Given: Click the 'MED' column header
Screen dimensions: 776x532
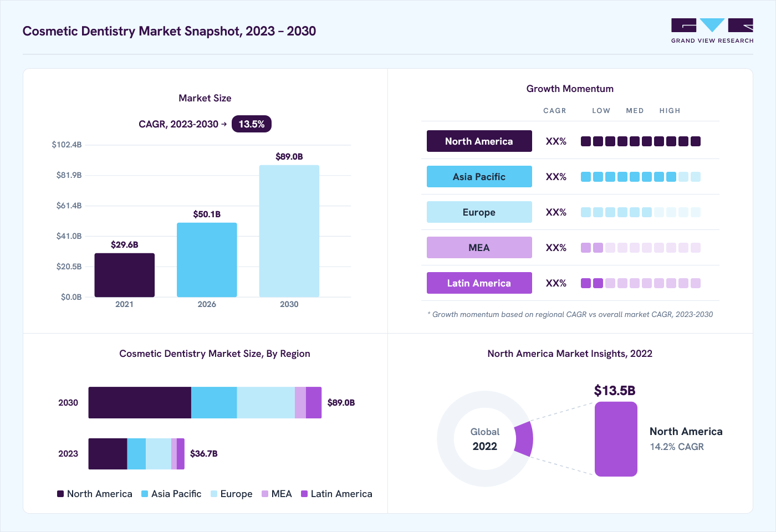Looking at the screenshot, I should (635, 111).
